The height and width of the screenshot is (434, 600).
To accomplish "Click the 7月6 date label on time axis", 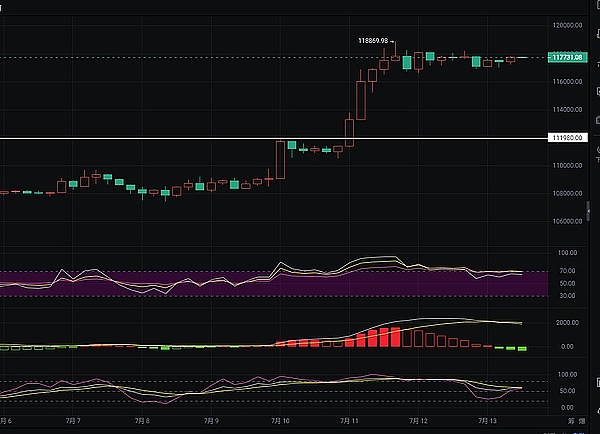I will click(x=8, y=422).
